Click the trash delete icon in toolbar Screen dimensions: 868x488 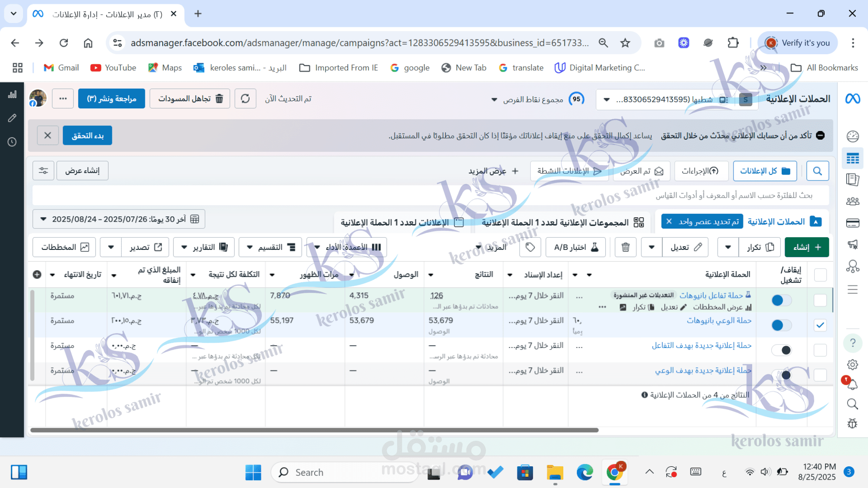click(625, 247)
